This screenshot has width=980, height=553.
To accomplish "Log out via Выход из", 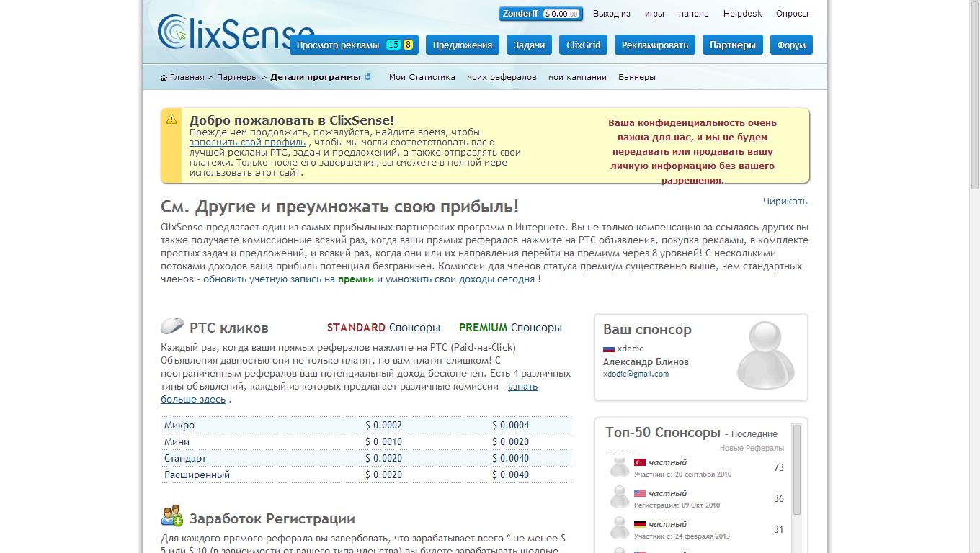I will click(612, 14).
